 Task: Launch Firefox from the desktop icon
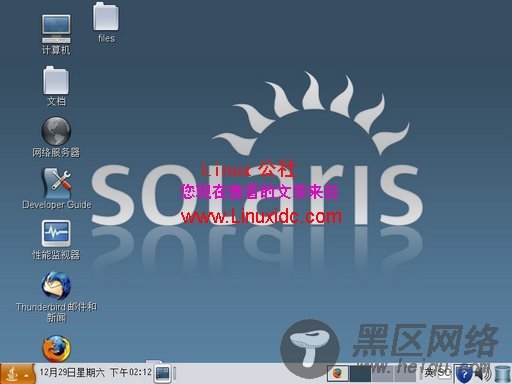(x=56, y=348)
